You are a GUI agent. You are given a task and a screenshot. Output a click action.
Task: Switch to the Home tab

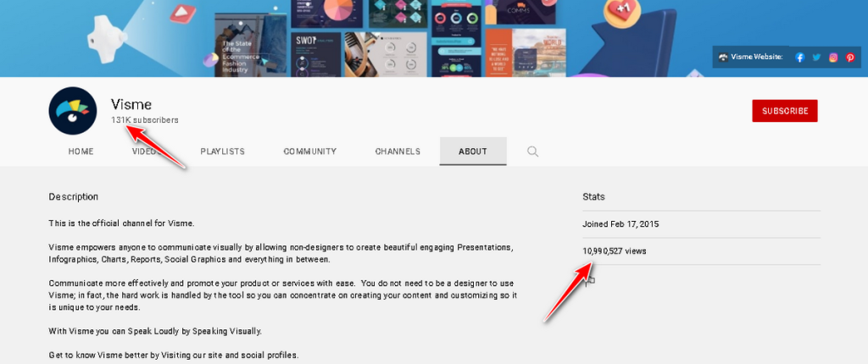81,152
